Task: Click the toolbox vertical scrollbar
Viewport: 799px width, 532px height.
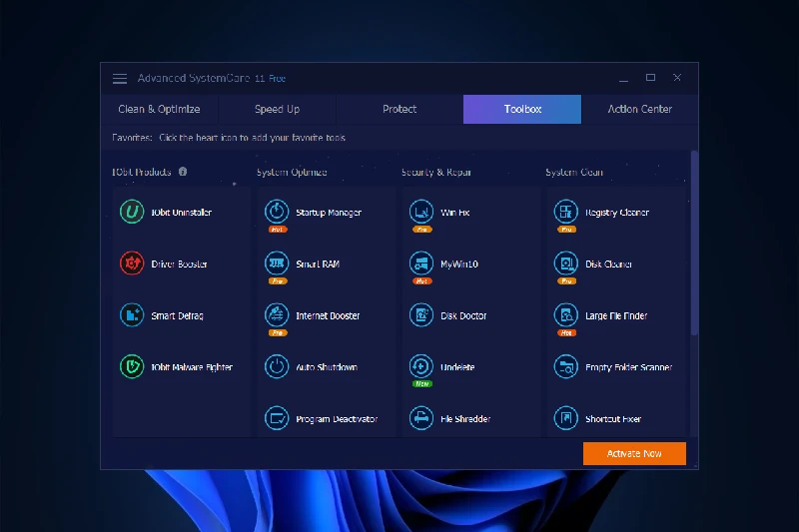Action: (694, 243)
